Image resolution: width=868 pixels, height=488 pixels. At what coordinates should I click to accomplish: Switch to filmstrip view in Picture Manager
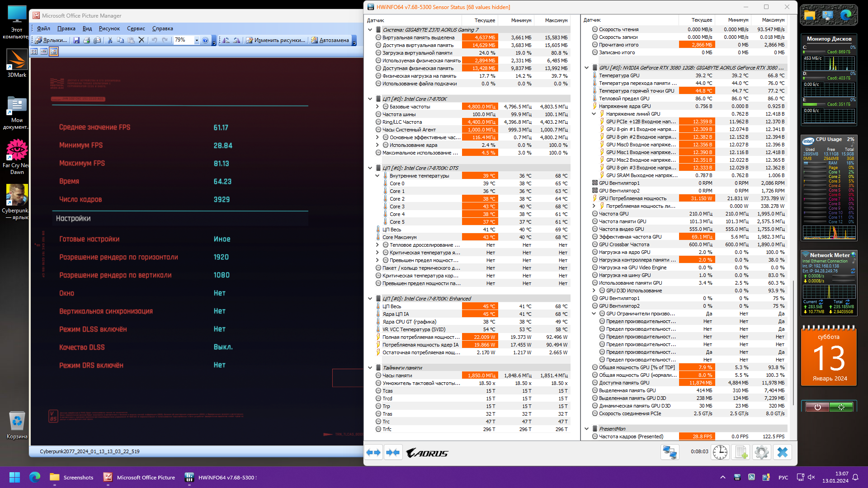pyautogui.click(x=44, y=52)
